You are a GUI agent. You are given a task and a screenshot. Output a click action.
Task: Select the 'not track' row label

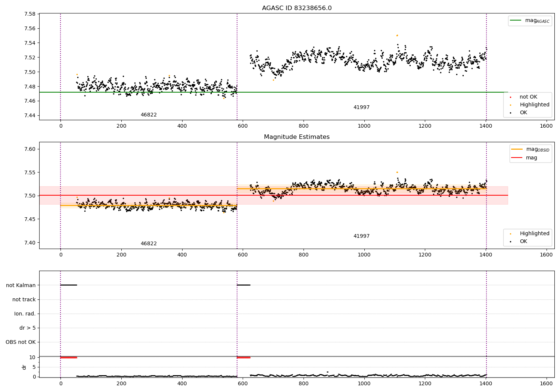pos(24,299)
